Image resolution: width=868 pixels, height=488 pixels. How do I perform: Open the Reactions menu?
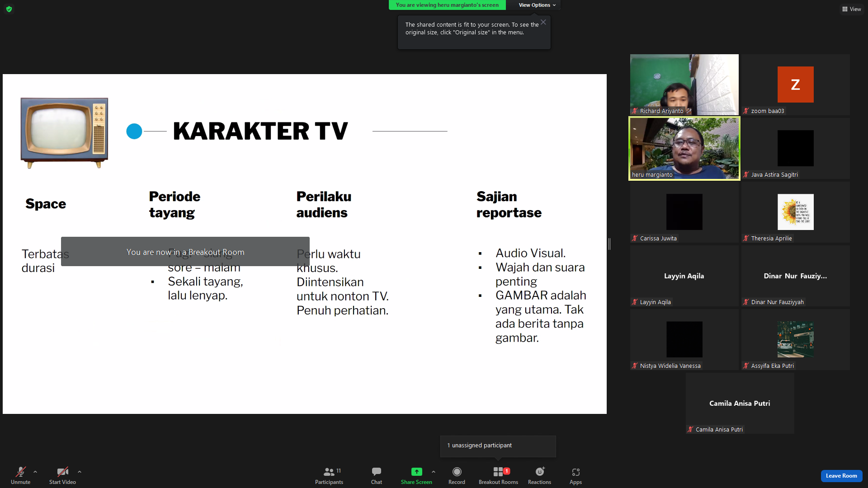[x=540, y=475]
